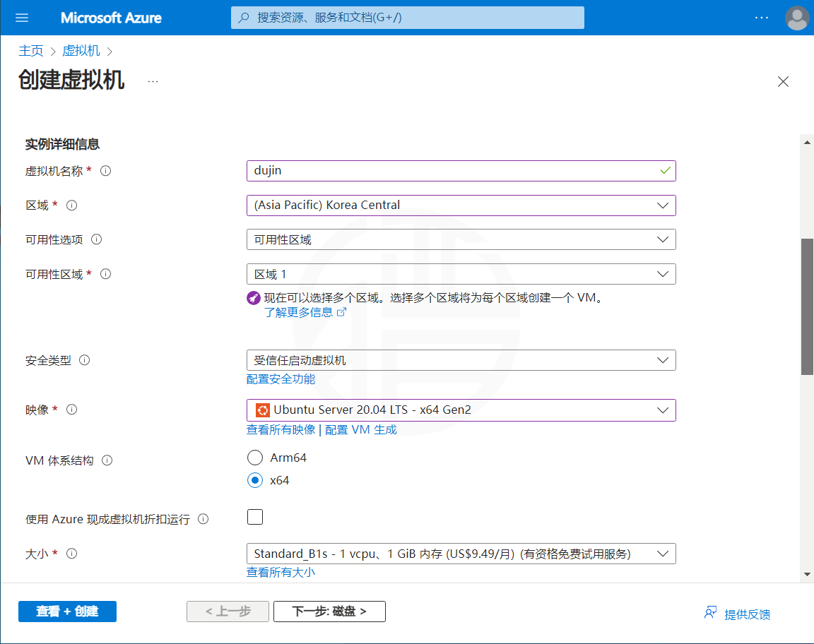Show info tooltip for 映像
Image resolution: width=814 pixels, height=644 pixels.
point(71,410)
